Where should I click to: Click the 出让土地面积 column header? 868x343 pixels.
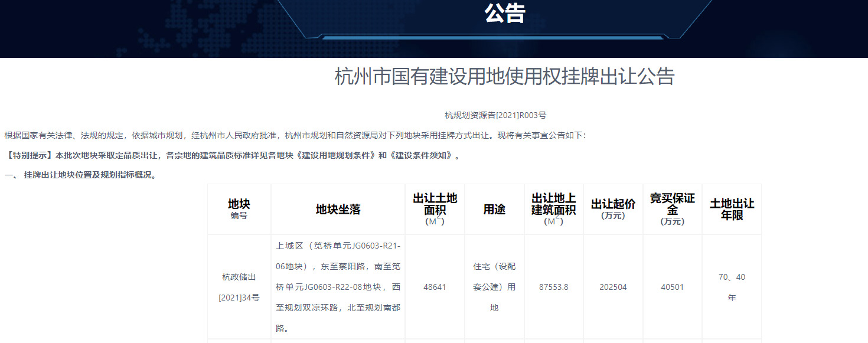tap(435, 209)
